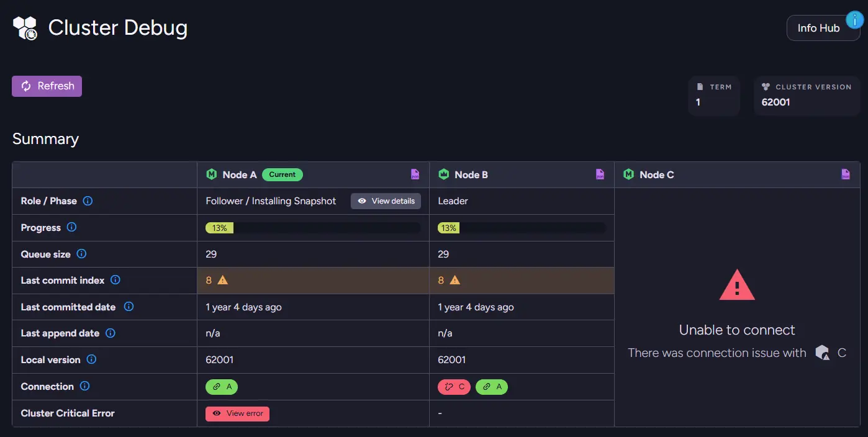Click the Connection info icon
Image resolution: width=868 pixels, height=437 pixels.
click(85, 386)
